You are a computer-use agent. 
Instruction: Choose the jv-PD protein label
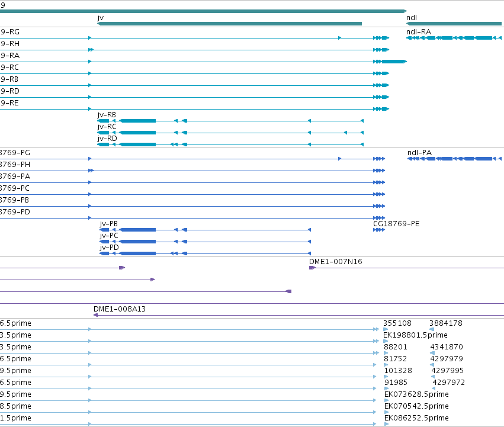point(110,248)
